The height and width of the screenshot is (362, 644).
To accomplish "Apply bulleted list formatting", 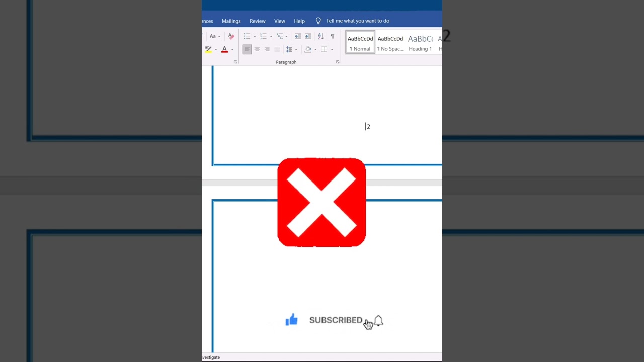I will (247, 36).
